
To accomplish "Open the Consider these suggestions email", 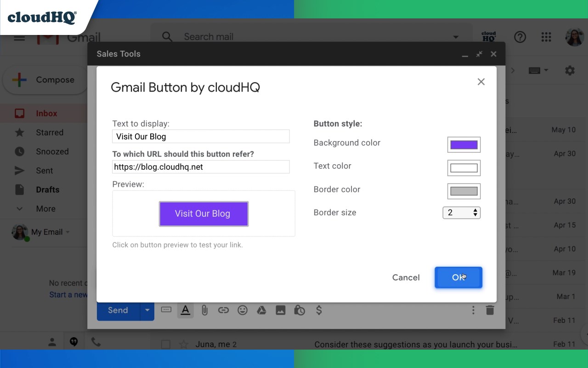I will (416, 344).
